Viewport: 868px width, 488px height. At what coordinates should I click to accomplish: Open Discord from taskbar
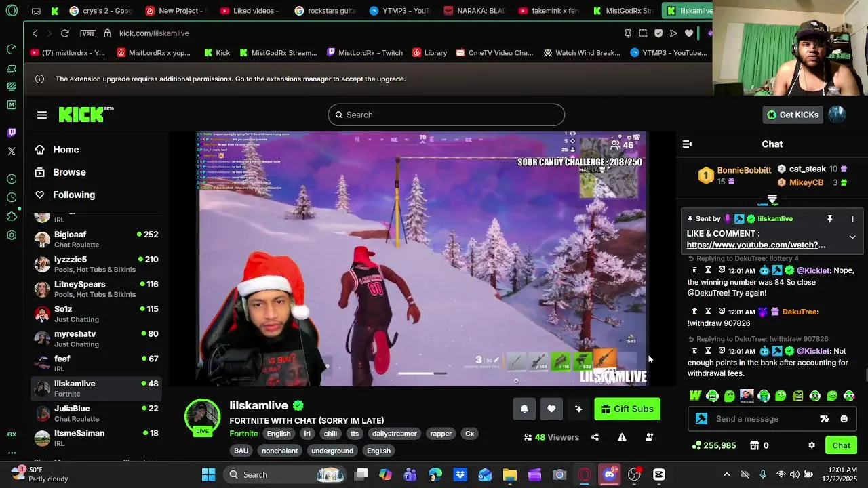point(609,474)
